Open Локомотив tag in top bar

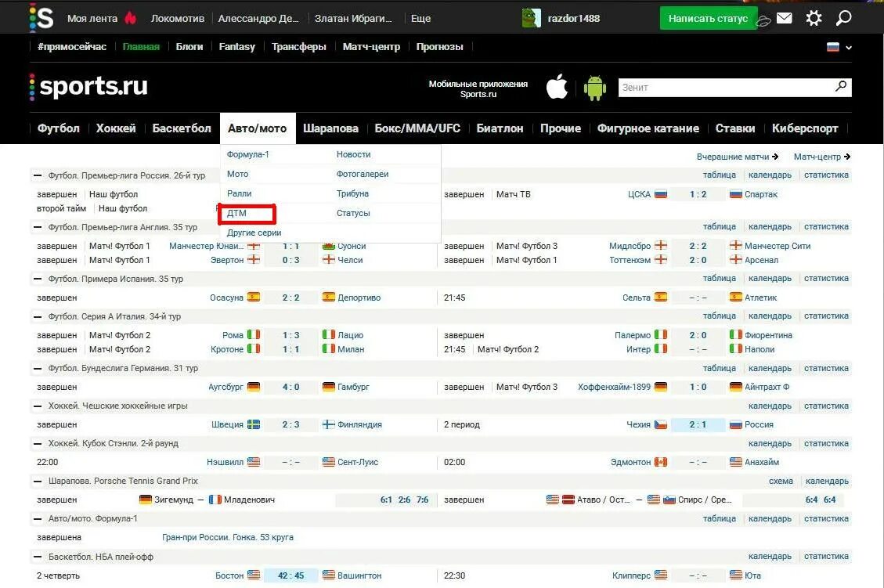[178, 19]
